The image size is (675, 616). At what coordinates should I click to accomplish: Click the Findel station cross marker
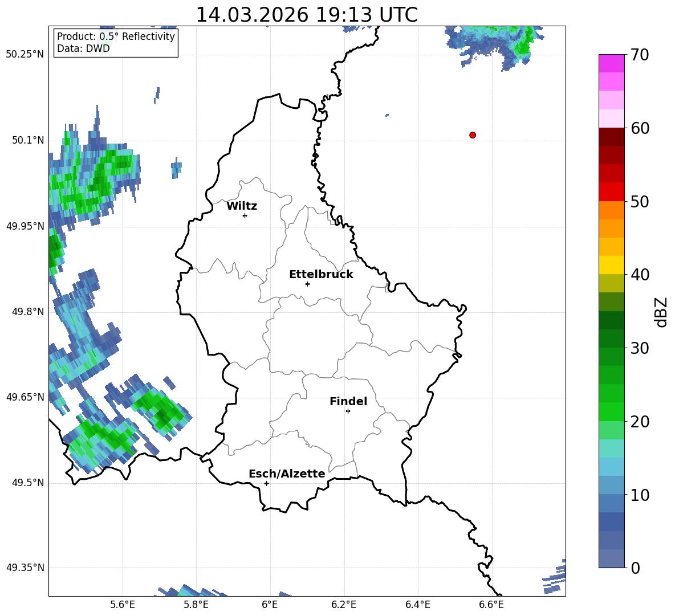[x=348, y=411]
